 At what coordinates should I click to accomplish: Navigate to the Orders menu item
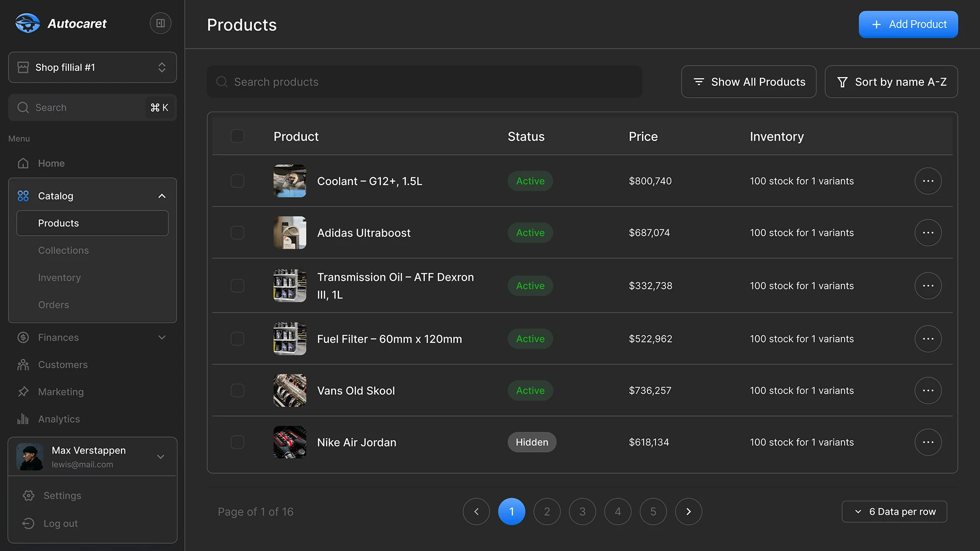pos(53,305)
